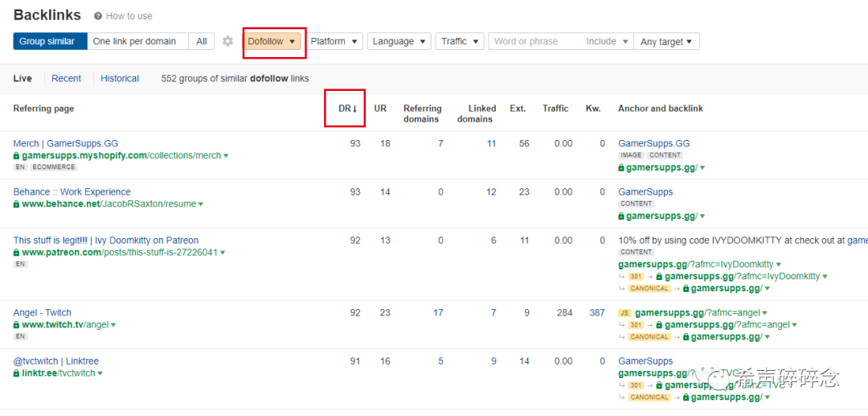Expand arrow next to linktr.ee/tvctwitch URL

click(100, 373)
